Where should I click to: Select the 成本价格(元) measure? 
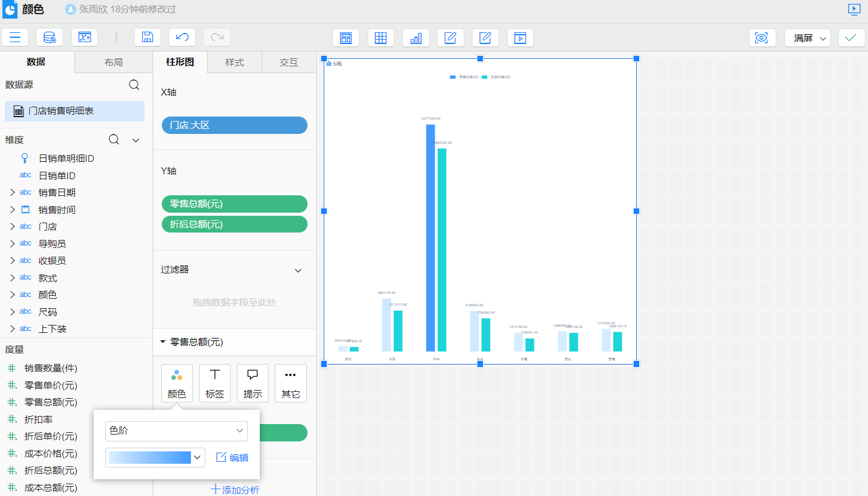(51, 453)
